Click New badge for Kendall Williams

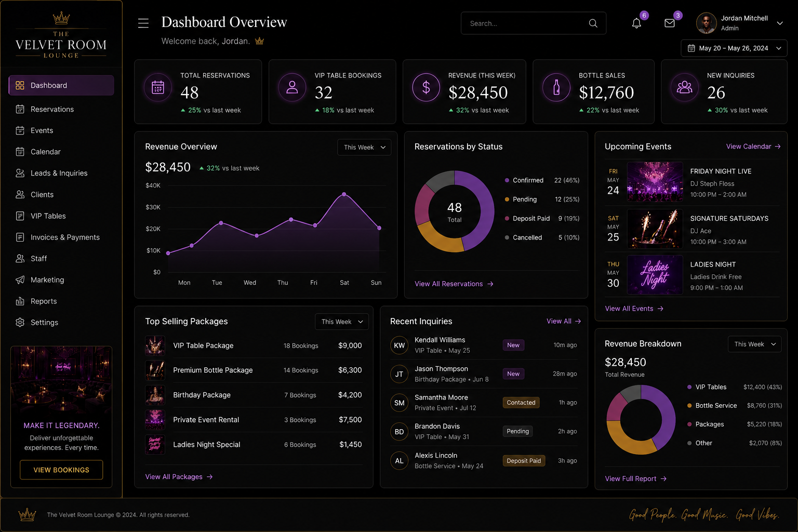(x=513, y=345)
